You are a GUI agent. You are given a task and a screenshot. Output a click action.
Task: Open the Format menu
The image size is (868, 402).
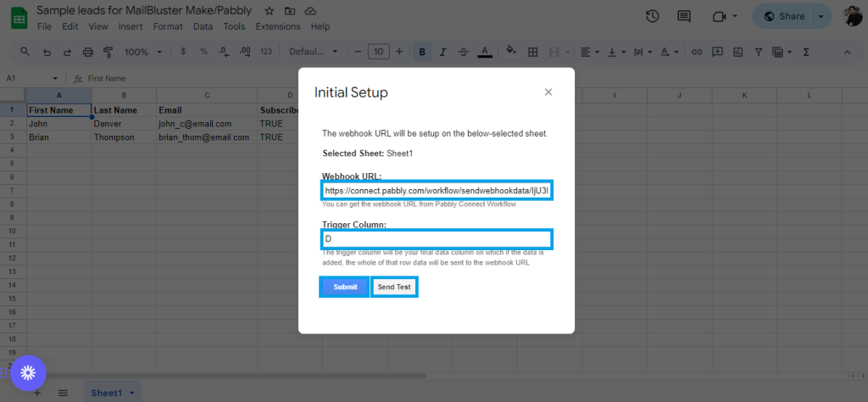168,26
